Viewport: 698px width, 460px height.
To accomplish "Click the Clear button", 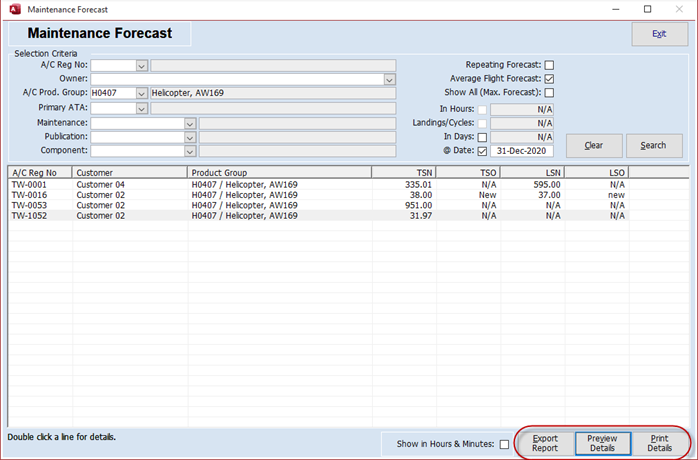I will pyautogui.click(x=593, y=145).
